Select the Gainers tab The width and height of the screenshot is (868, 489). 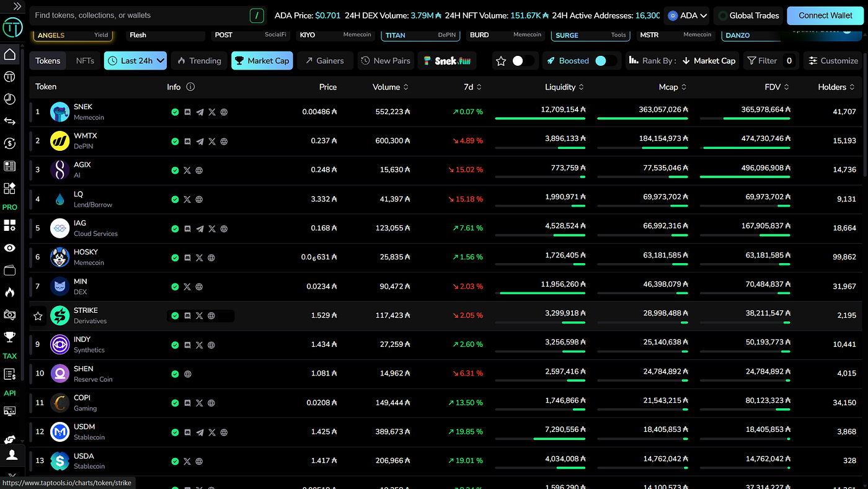click(325, 61)
